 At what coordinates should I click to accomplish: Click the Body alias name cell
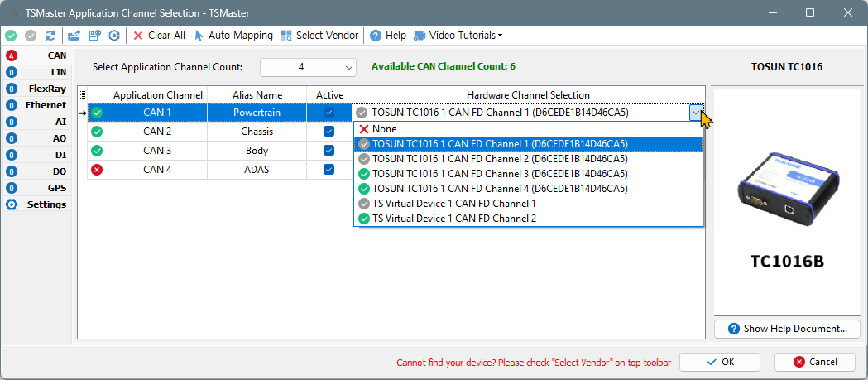pos(257,151)
